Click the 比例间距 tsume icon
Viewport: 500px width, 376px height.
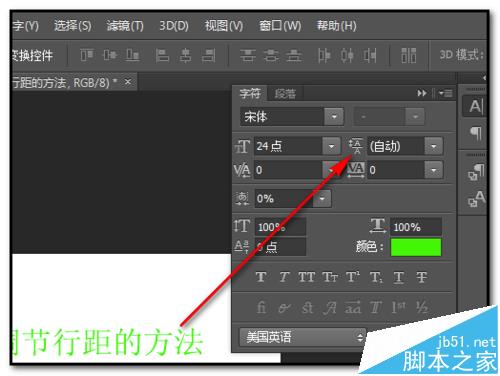[x=242, y=199]
